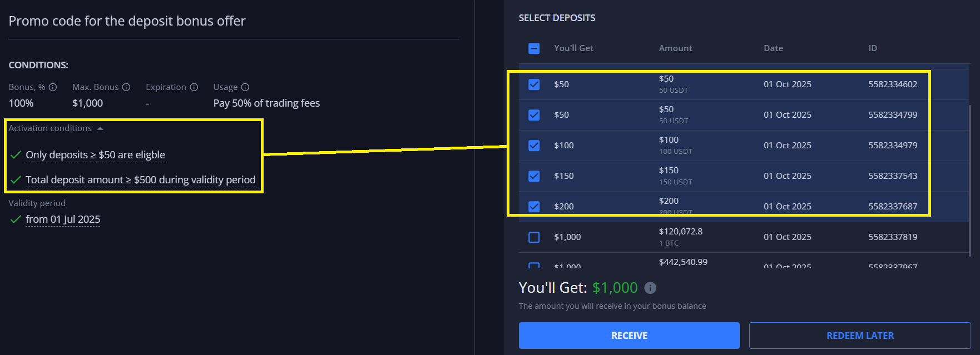Click the 'Only deposits ≥ $50' condition text
The height and width of the screenshot is (355, 980).
tap(95, 155)
